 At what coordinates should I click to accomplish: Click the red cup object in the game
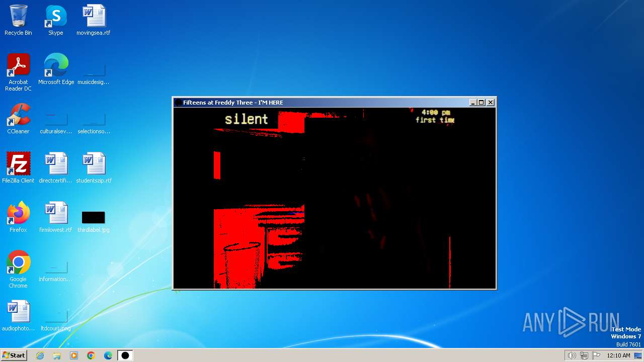coord(242,265)
